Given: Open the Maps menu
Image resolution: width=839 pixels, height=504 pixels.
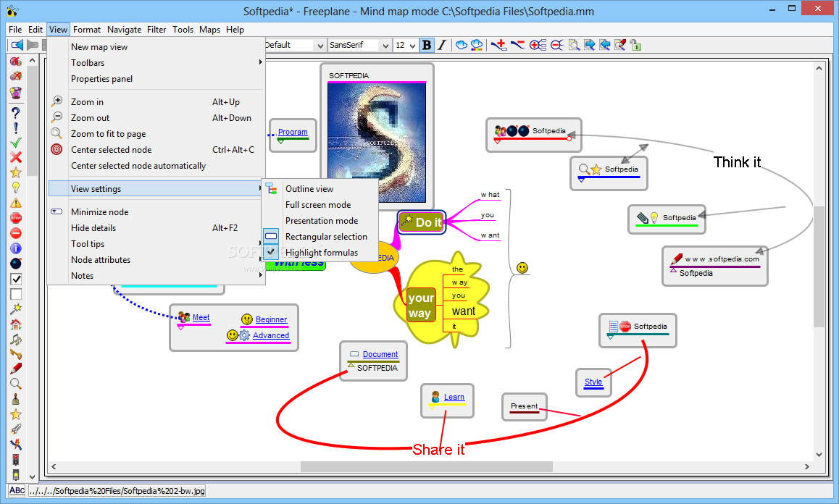Looking at the screenshot, I should tap(210, 30).
